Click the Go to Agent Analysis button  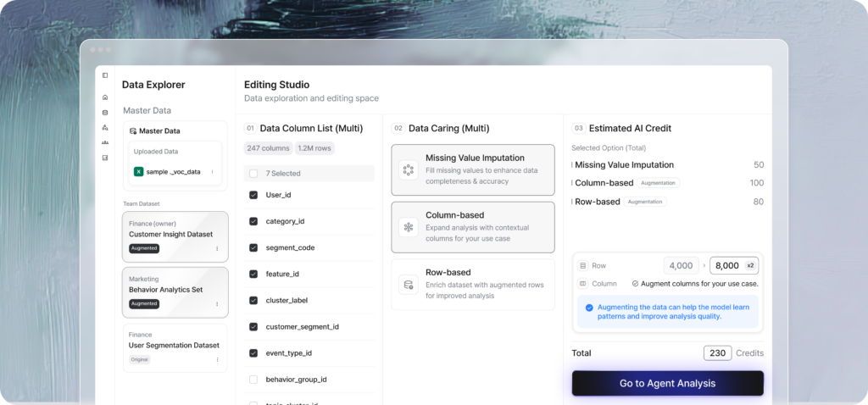click(667, 383)
